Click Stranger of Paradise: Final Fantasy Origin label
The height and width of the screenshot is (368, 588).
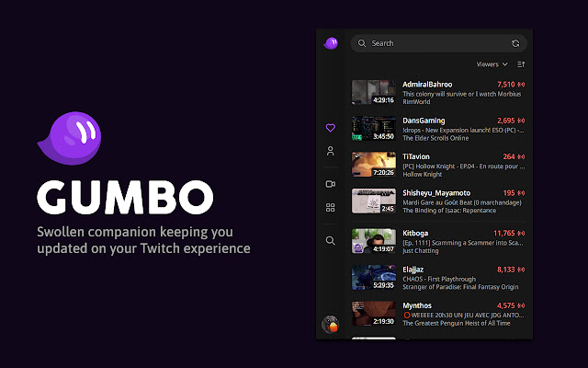coord(460,287)
